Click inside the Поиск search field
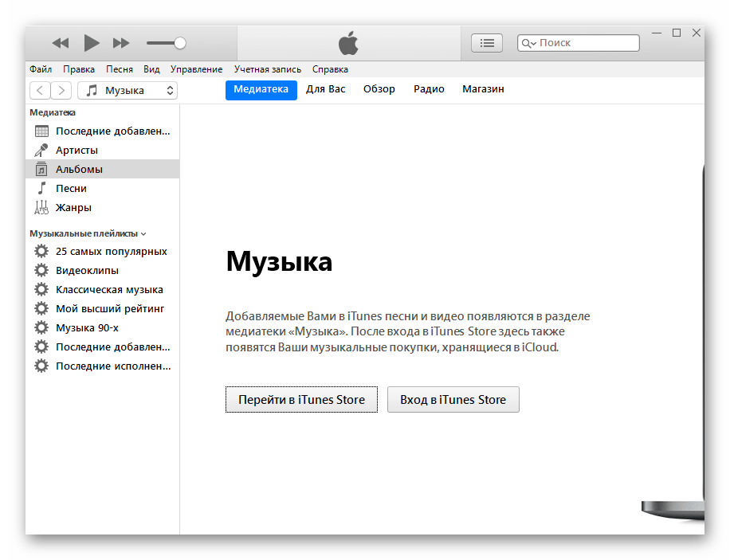Image resolution: width=730 pixels, height=560 pixels. click(586, 43)
